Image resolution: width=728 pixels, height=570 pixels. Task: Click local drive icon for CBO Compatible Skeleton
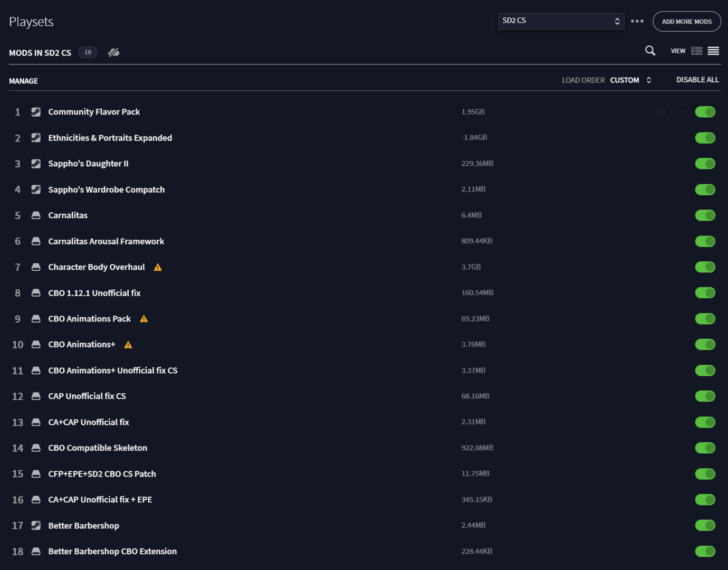coord(36,448)
